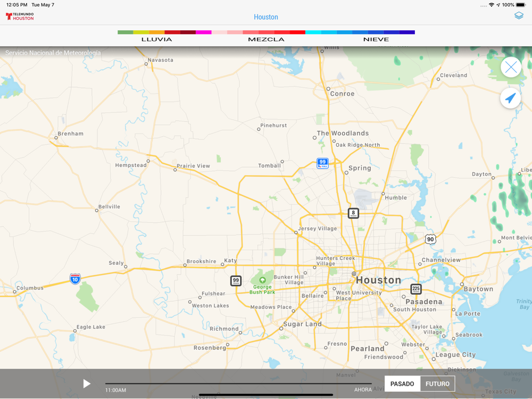
Task: Click Interstate 10 highway shield
Action: [x=75, y=279]
